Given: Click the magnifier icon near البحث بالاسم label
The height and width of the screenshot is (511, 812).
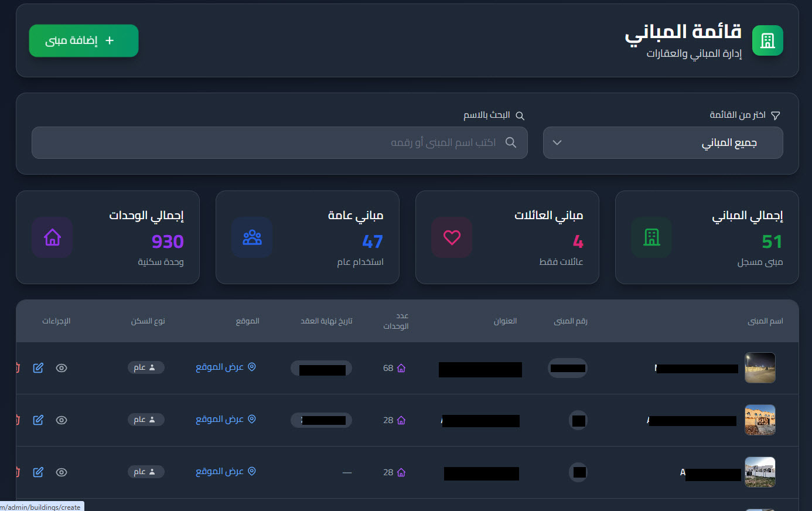Looking at the screenshot, I should click(520, 115).
